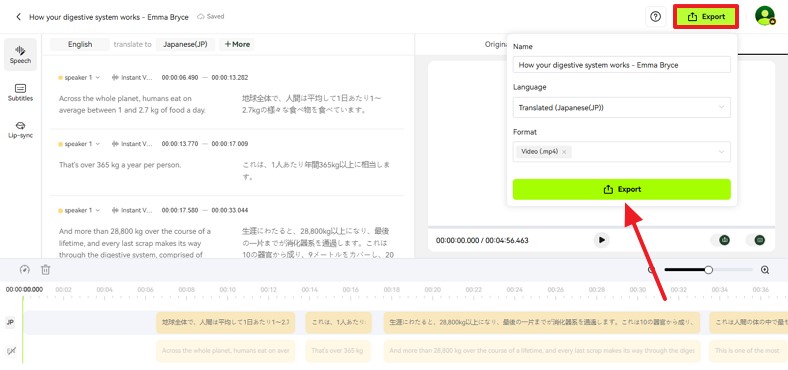Select the clip "Across the whole planet" in the timeline
This screenshot has height=370, width=788.
pos(225,351)
